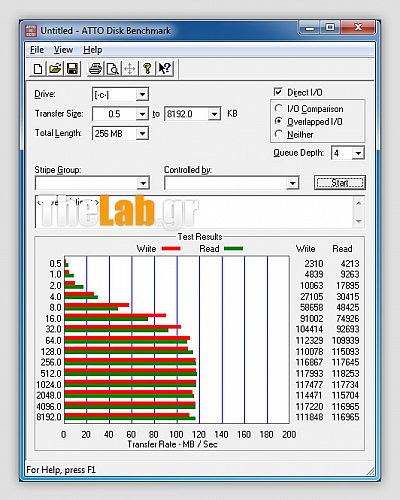The width and height of the screenshot is (400, 500).
Task: Click the Transfer Rate axis label
Action: tap(172, 444)
